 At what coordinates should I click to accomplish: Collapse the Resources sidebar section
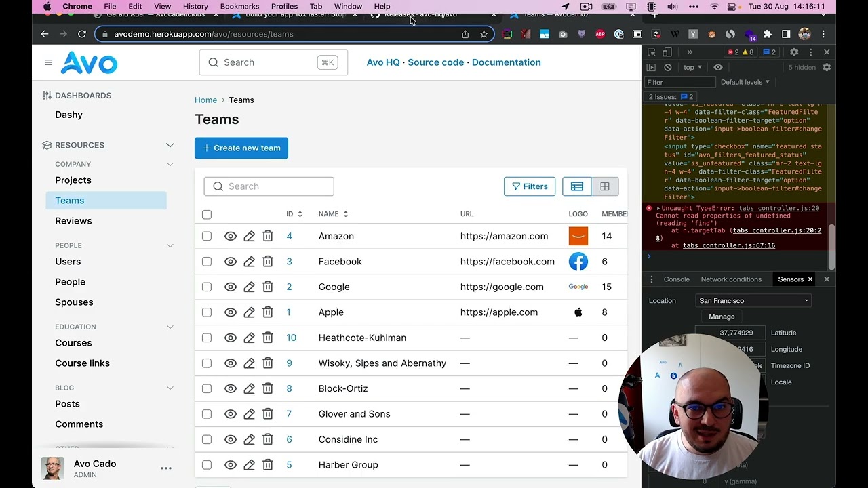tap(170, 145)
